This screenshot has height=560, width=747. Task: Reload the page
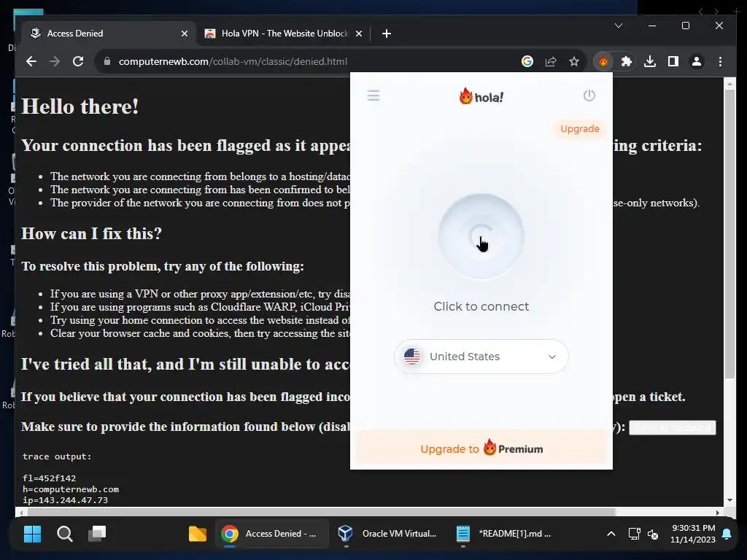[78, 61]
